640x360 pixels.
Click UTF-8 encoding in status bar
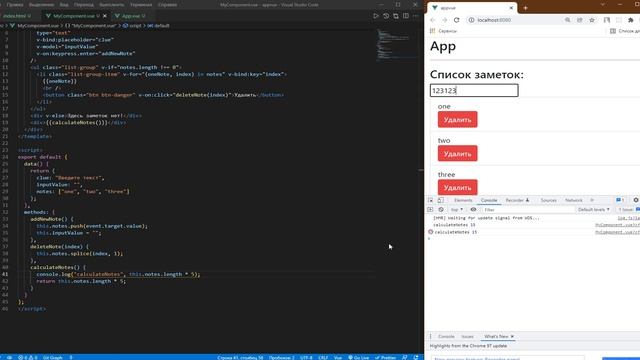306,358
